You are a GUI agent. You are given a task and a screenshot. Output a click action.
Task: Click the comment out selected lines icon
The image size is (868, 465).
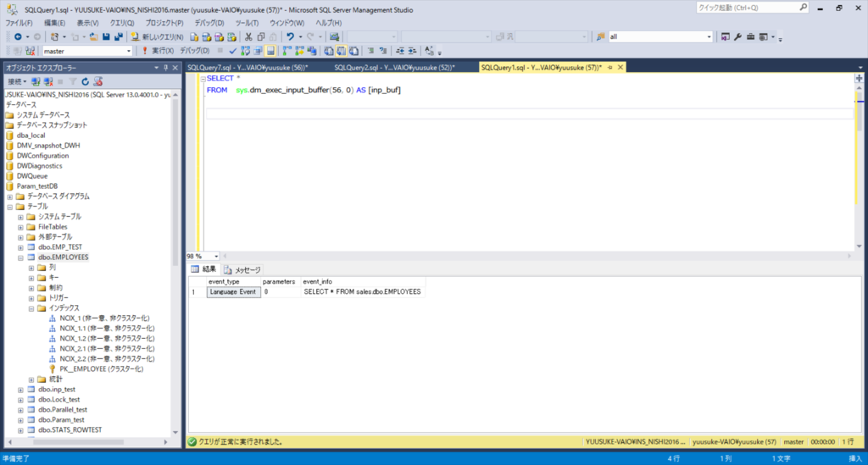click(x=370, y=51)
